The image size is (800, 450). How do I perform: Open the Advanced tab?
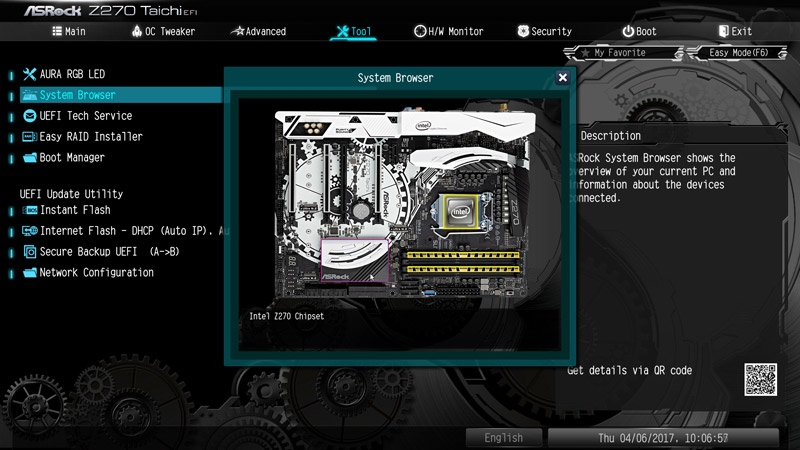[x=258, y=31]
